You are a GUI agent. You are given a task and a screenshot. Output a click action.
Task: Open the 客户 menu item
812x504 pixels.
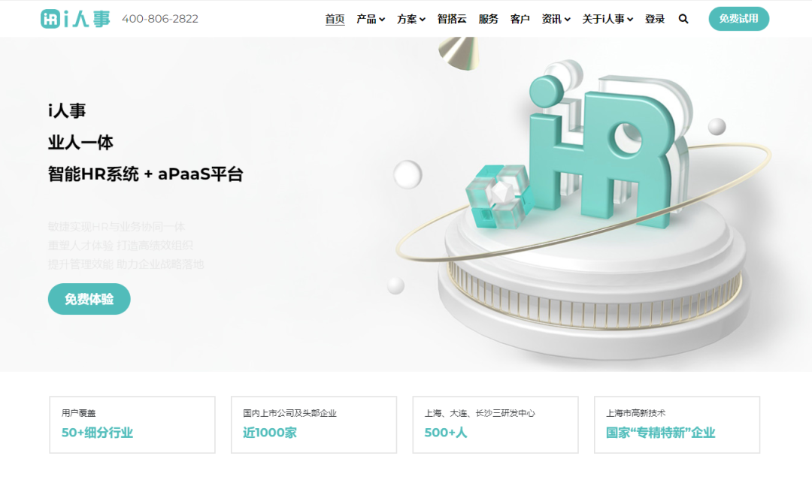tap(520, 19)
